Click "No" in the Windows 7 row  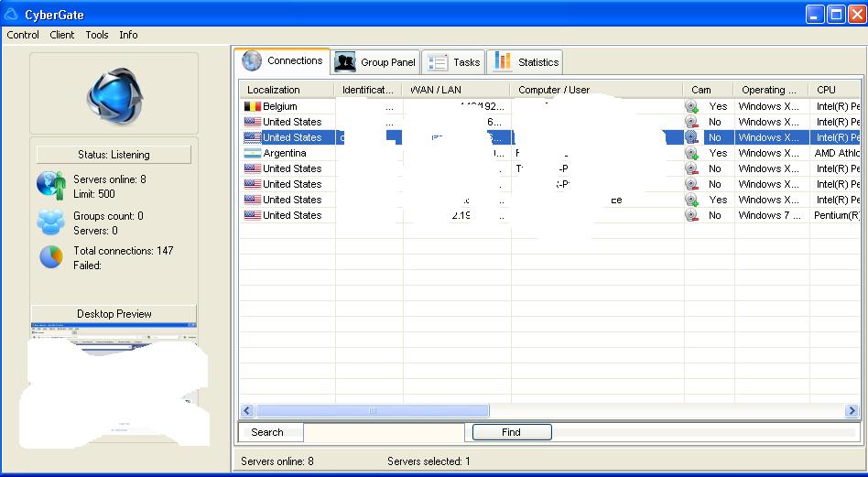pos(715,215)
